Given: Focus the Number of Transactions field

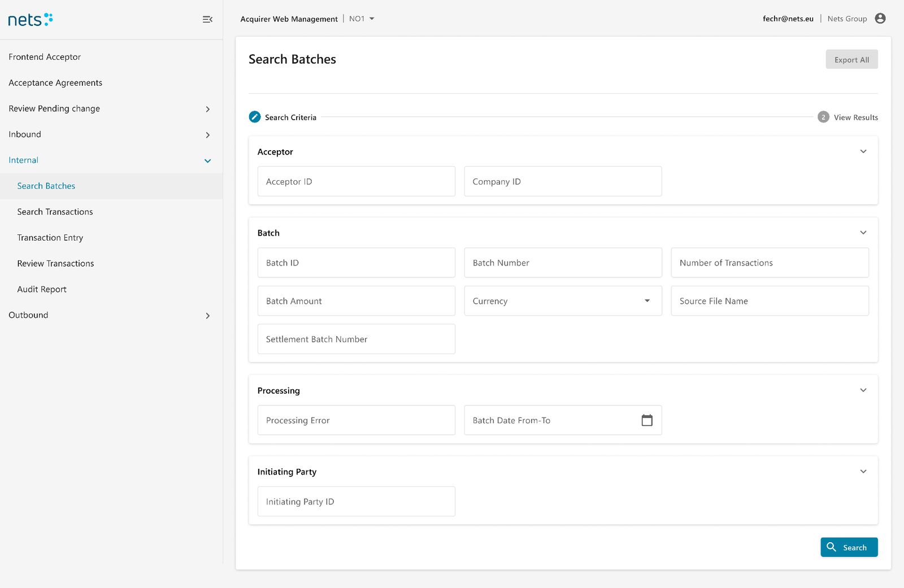Looking at the screenshot, I should (x=770, y=263).
